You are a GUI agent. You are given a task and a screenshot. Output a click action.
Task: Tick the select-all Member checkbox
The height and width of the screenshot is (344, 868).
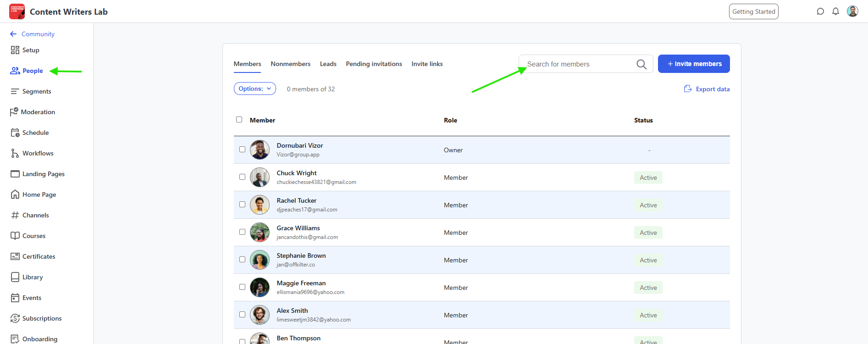coord(239,120)
